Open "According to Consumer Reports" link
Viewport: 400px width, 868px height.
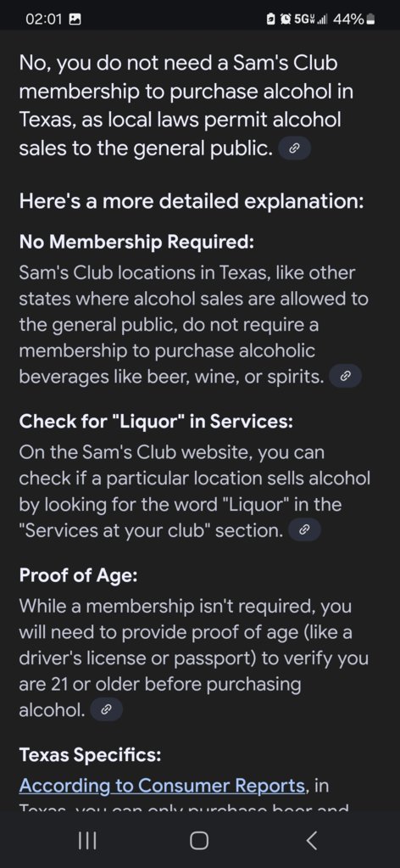162,785
